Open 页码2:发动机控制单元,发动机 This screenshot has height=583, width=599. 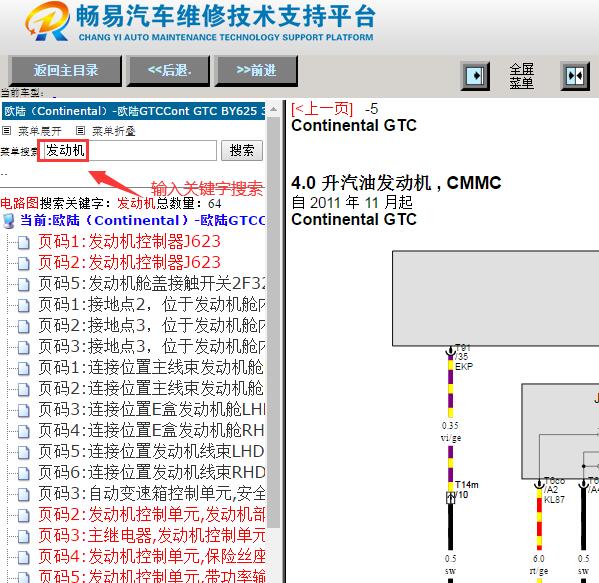[x=152, y=515]
